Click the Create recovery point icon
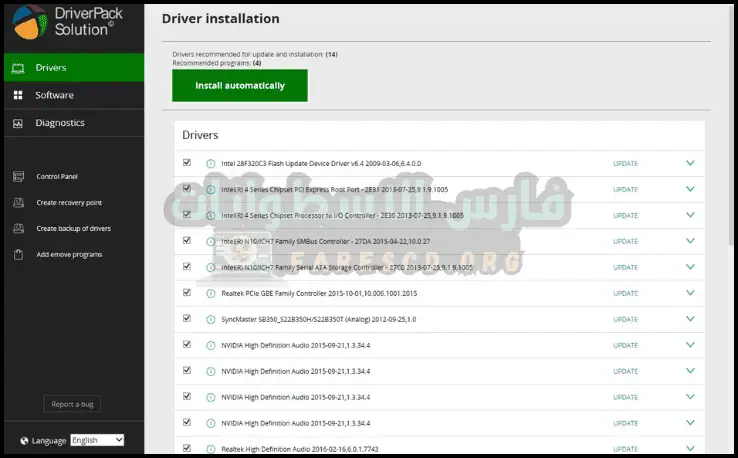Viewport: 738px width, 458px height. pyautogui.click(x=17, y=203)
